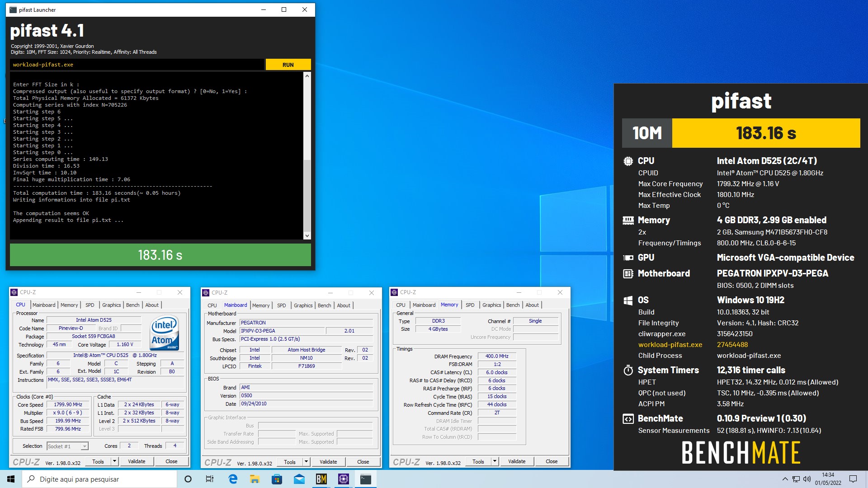Open the Graphics tab in second CPU-Z window

[303, 305]
